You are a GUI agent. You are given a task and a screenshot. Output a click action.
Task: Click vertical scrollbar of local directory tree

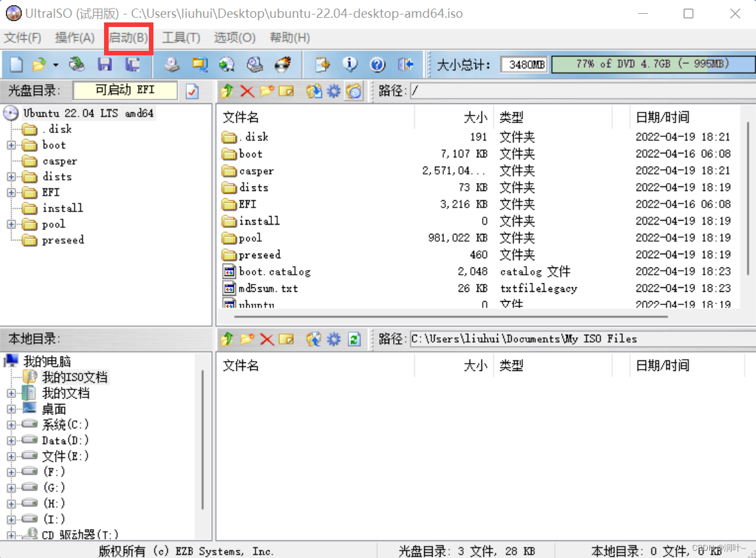click(x=203, y=439)
